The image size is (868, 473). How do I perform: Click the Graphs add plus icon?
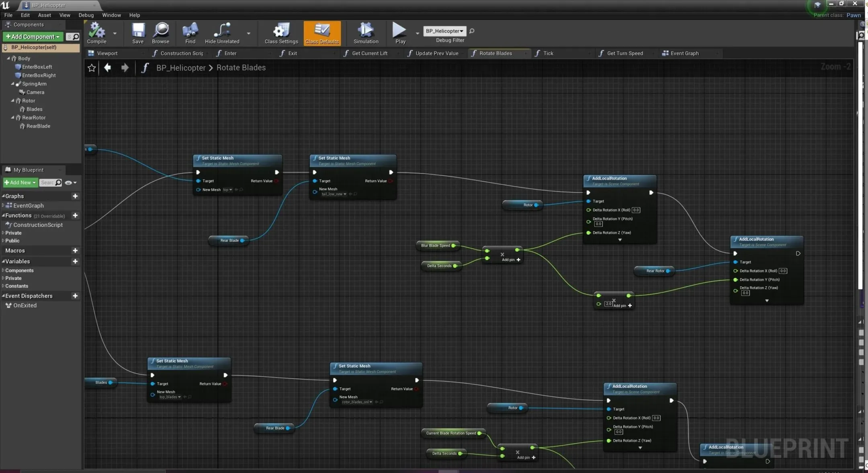75,196
